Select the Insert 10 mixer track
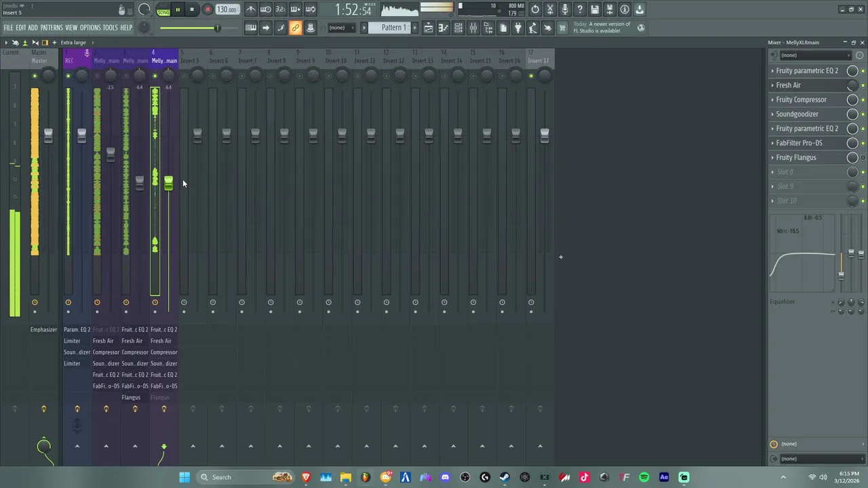The width and height of the screenshot is (868, 488). [x=335, y=61]
